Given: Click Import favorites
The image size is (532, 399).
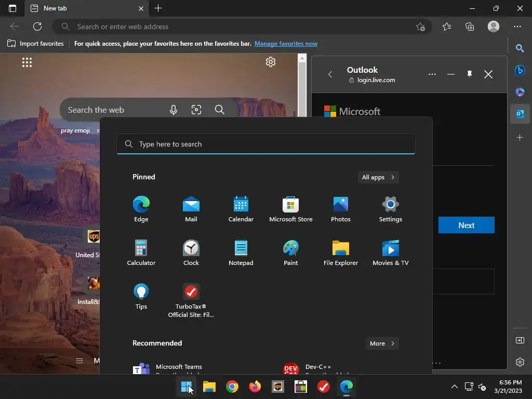Looking at the screenshot, I should point(35,44).
